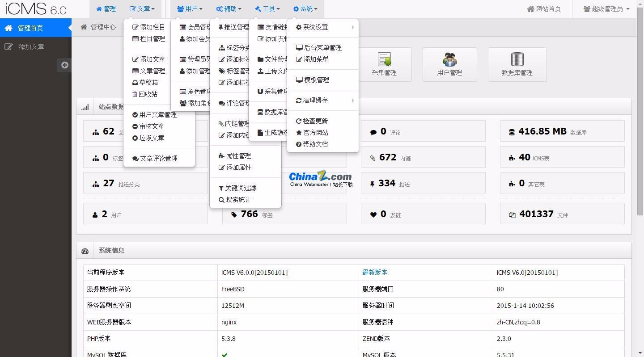
Task: Expand the 清理缓存 submenu arrow
Action: coord(353,101)
